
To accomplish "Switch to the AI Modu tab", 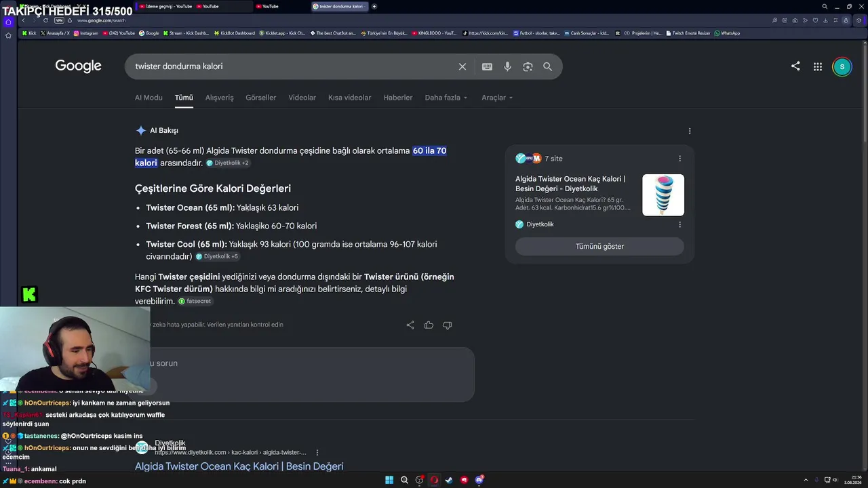I will pos(149,98).
